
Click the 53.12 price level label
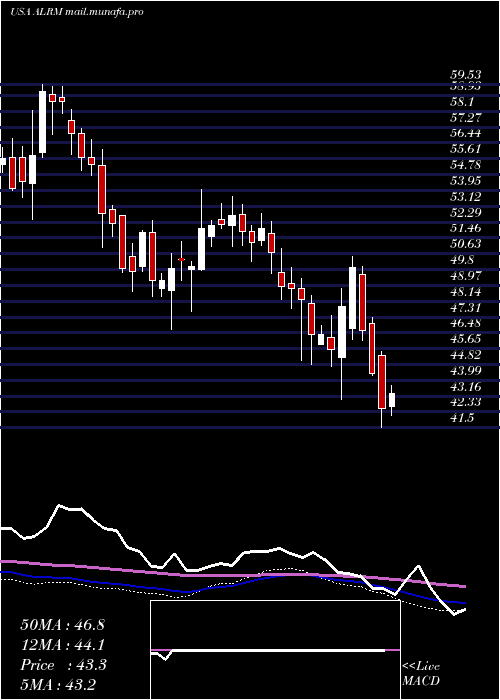coord(466,197)
